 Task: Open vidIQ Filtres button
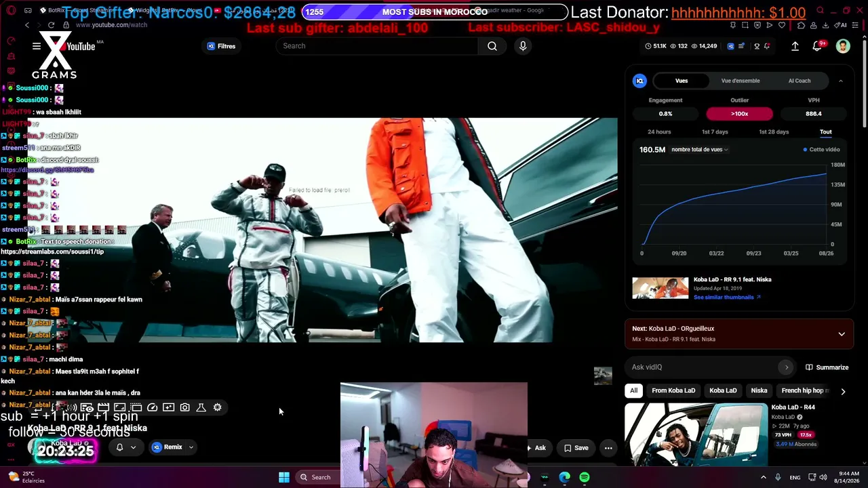tap(221, 46)
